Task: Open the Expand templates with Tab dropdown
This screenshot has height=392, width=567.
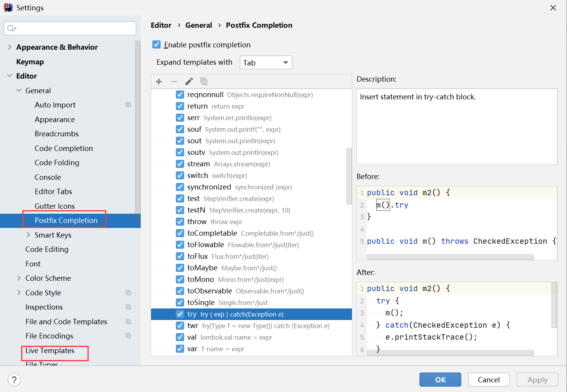Action: (266, 62)
